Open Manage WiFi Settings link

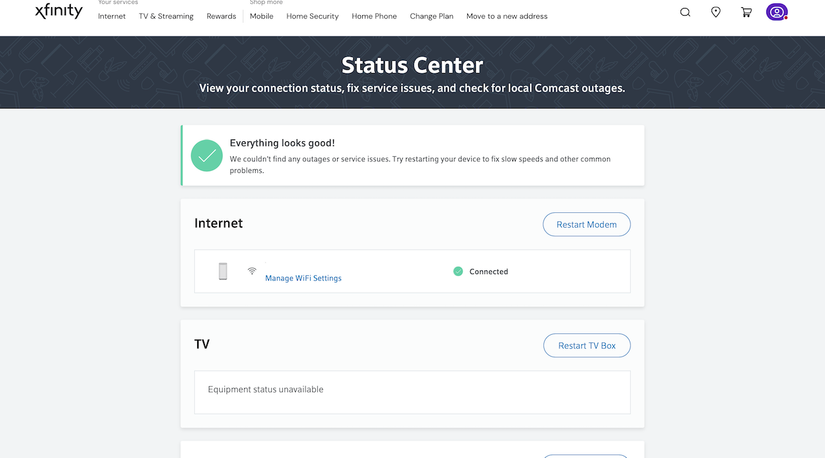[x=303, y=278]
